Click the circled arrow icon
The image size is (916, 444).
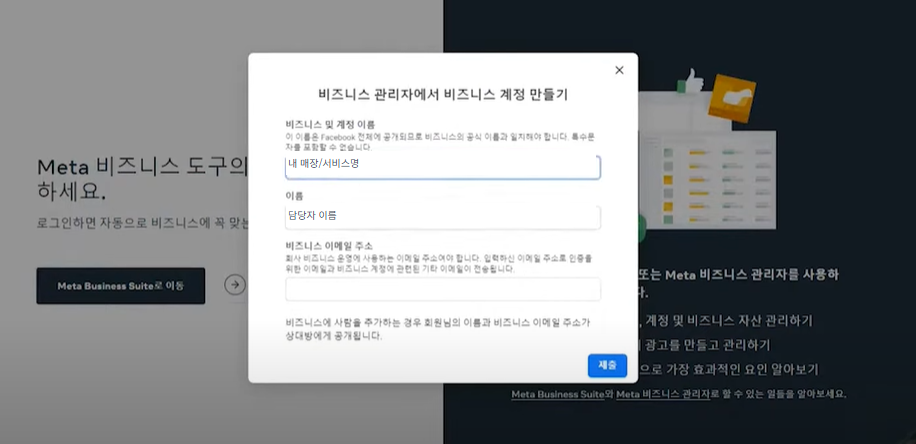(235, 285)
